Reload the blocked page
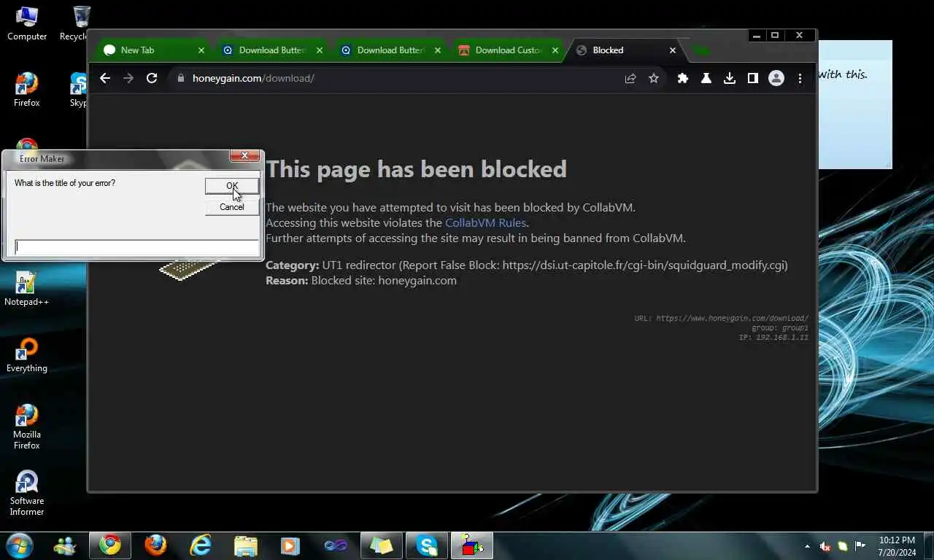The height and width of the screenshot is (560, 934). pos(152,78)
